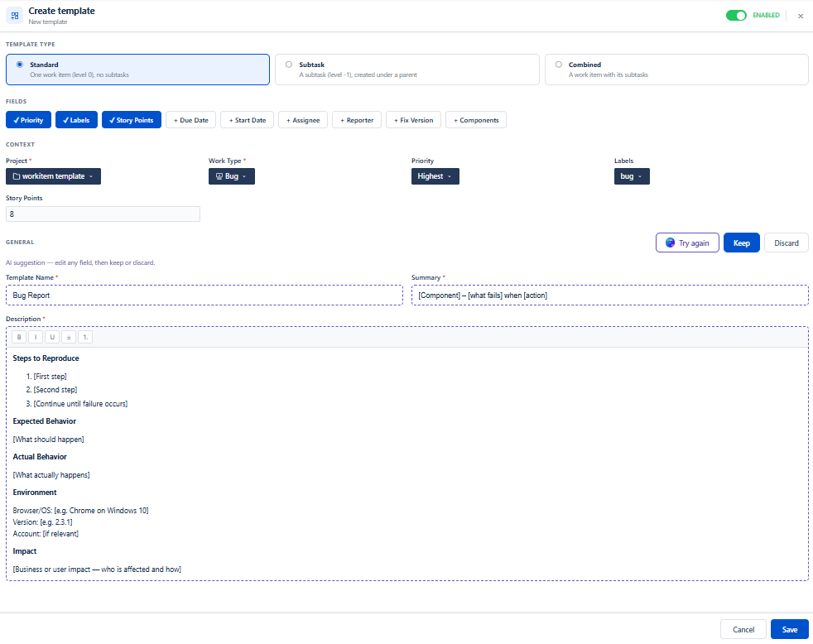The image size is (813, 644).
Task: Click the Template Name field
Action: coord(204,295)
